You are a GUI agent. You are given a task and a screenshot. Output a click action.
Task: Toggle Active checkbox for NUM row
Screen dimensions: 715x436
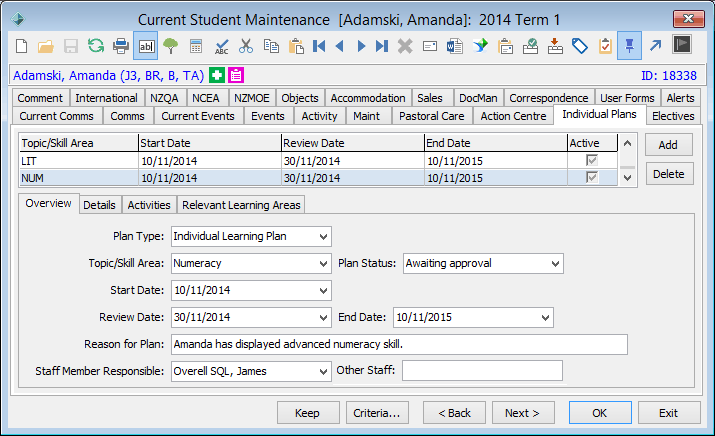tap(592, 177)
